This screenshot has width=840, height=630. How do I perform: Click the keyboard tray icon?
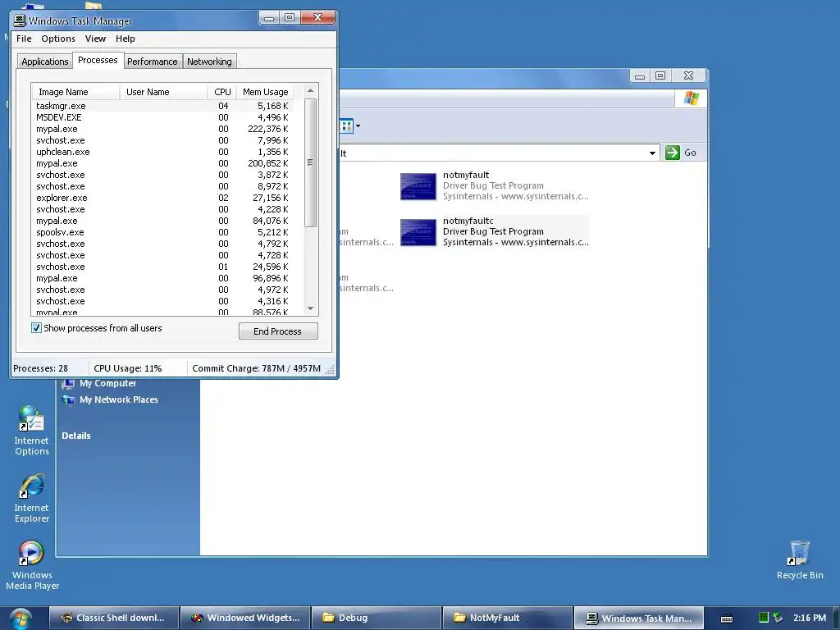(x=727, y=619)
